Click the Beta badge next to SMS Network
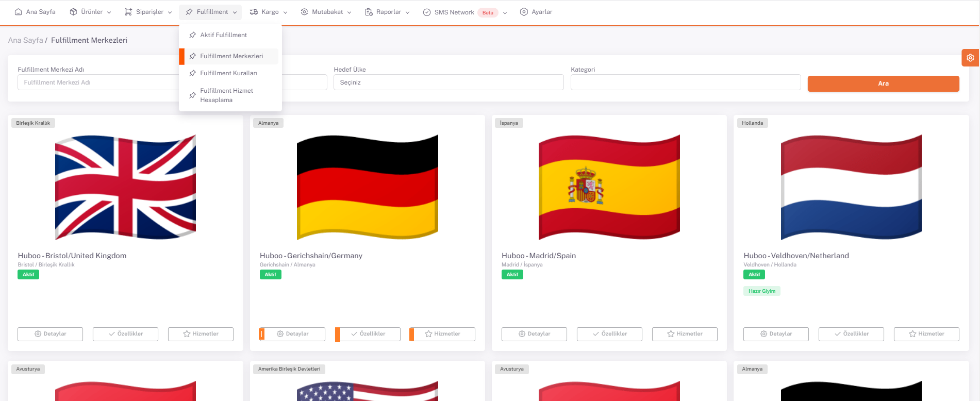 (x=488, y=13)
